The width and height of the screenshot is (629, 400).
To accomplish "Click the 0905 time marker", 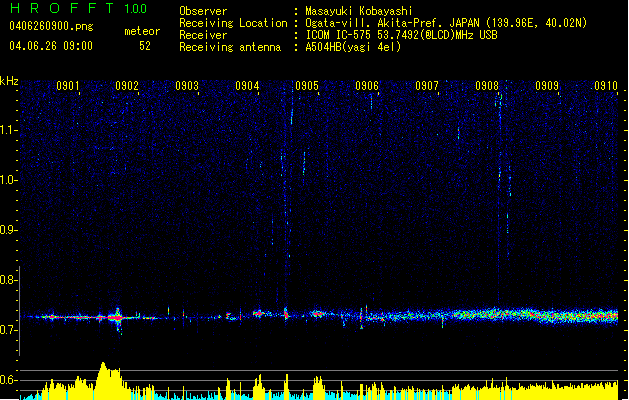I will 307,86.
